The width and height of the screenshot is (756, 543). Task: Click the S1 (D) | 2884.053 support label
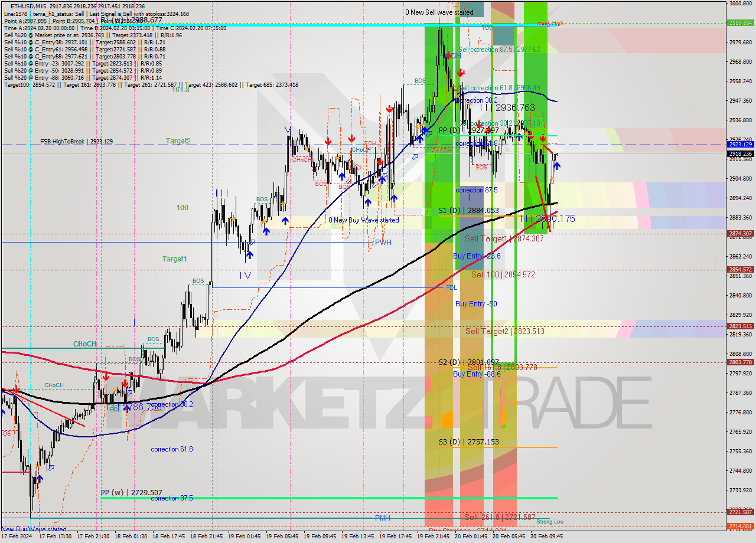click(x=468, y=211)
